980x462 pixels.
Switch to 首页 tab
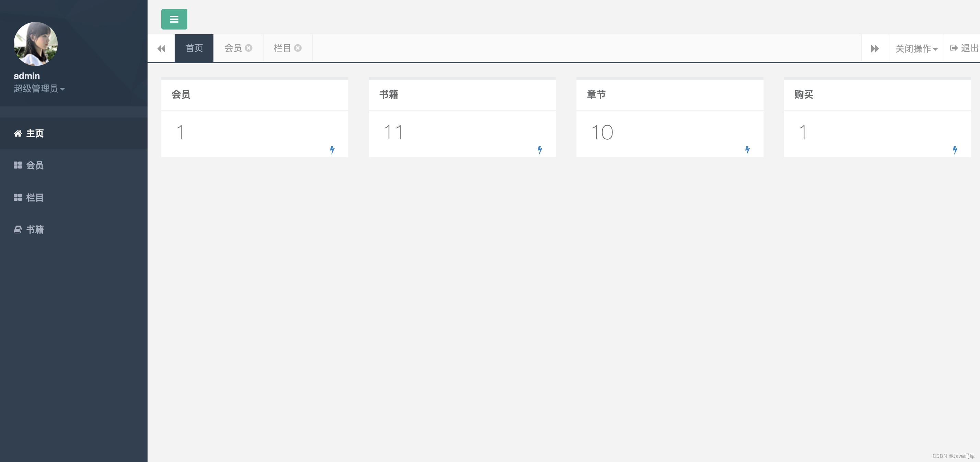194,48
